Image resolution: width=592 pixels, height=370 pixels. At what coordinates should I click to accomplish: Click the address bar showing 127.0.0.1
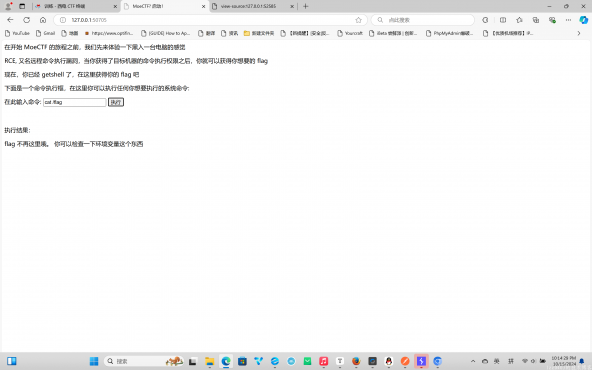[210, 20]
